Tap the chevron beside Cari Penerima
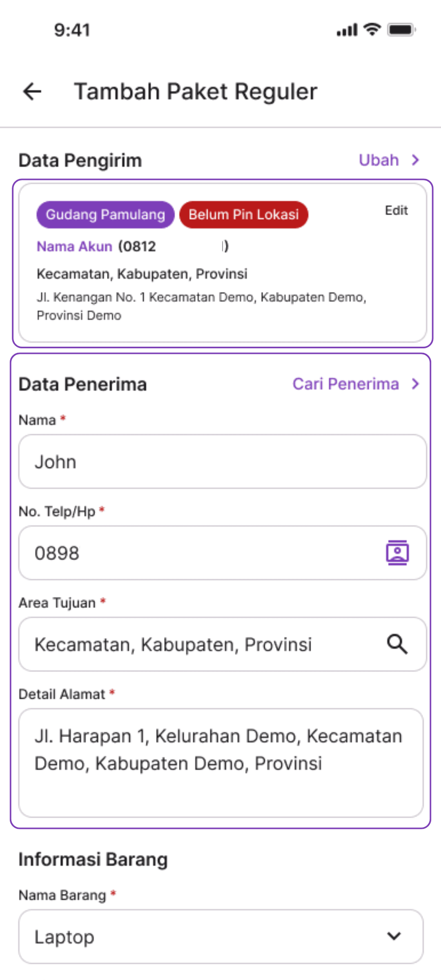The width and height of the screenshot is (441, 980). point(416,384)
